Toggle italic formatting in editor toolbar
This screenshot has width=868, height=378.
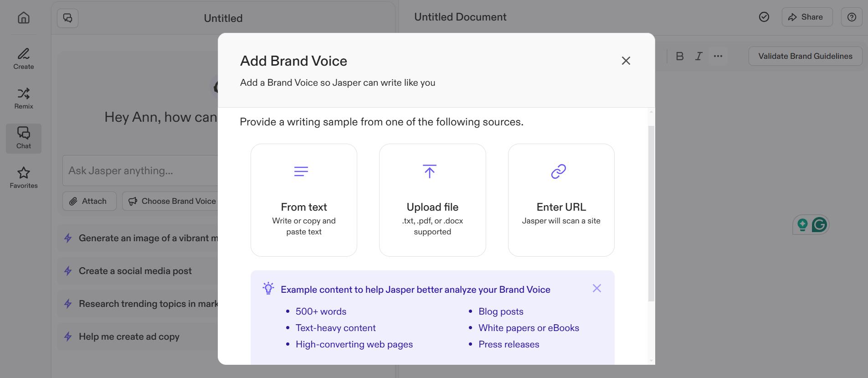click(699, 56)
